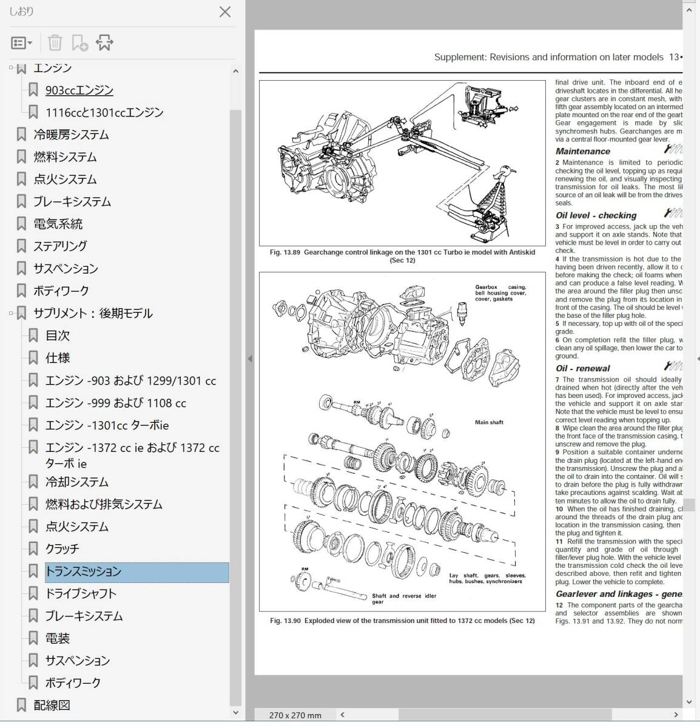Click the Fig. 13.89 gearchange linkage diagram
The image size is (700, 728).
click(x=402, y=163)
